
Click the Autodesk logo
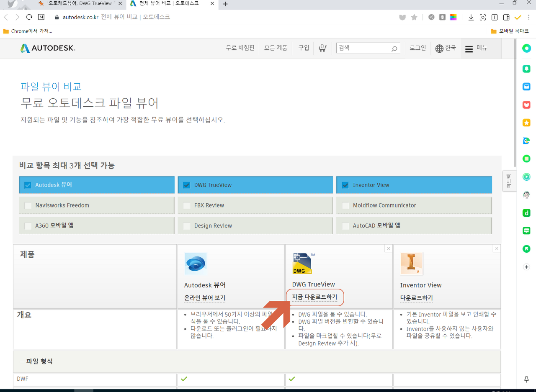48,49
